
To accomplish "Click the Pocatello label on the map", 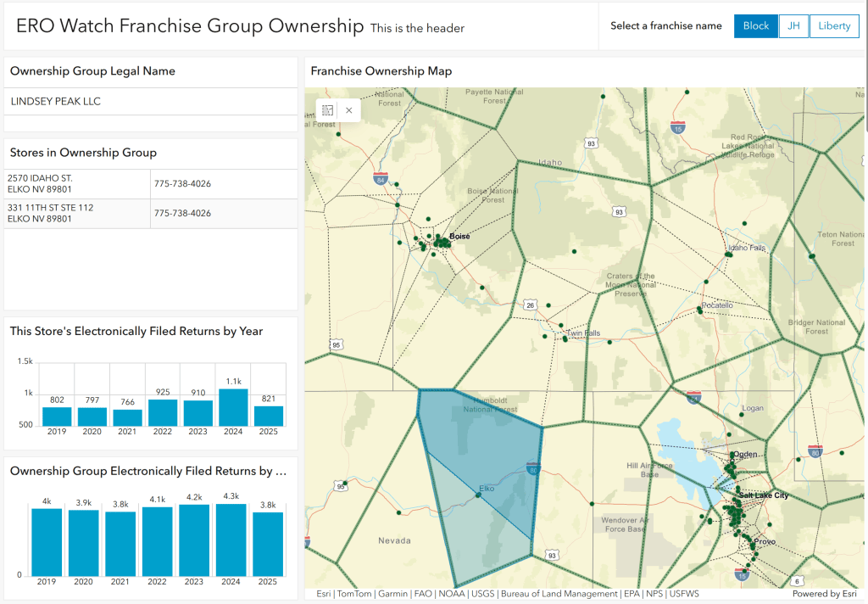I will 717,305.
